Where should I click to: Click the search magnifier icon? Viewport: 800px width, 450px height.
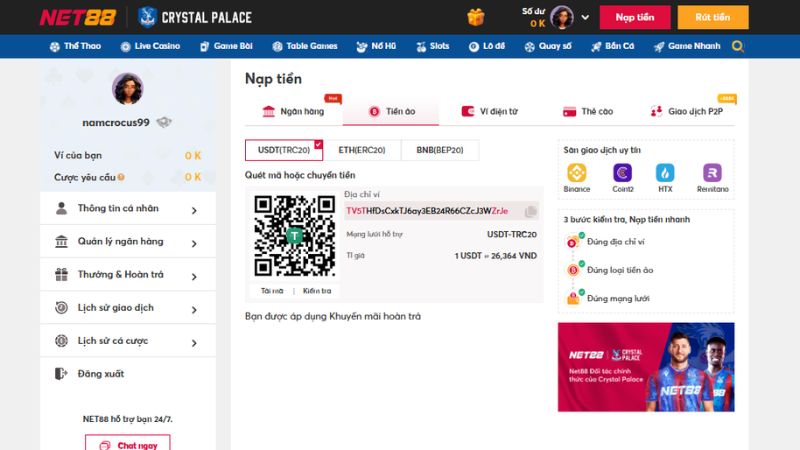737,46
